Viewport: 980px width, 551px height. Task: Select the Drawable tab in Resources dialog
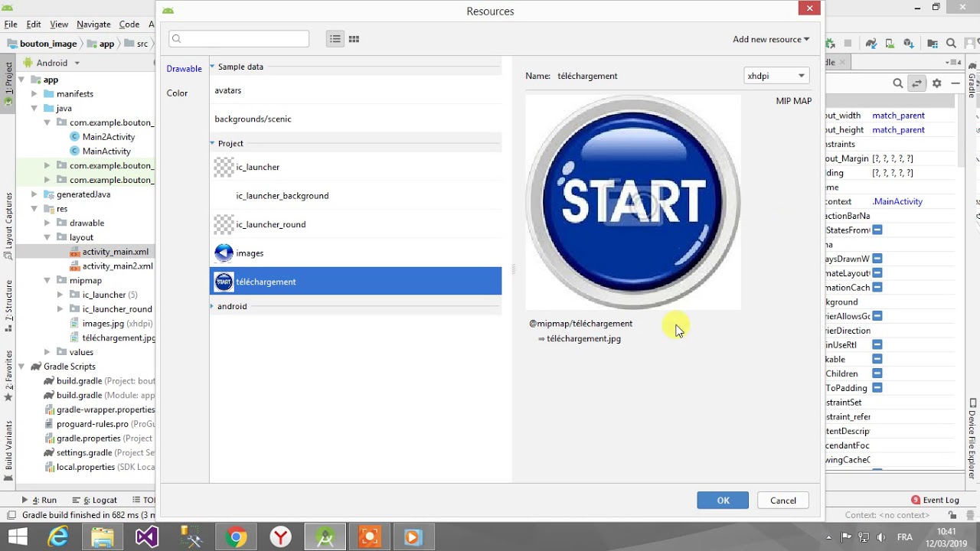coord(185,69)
